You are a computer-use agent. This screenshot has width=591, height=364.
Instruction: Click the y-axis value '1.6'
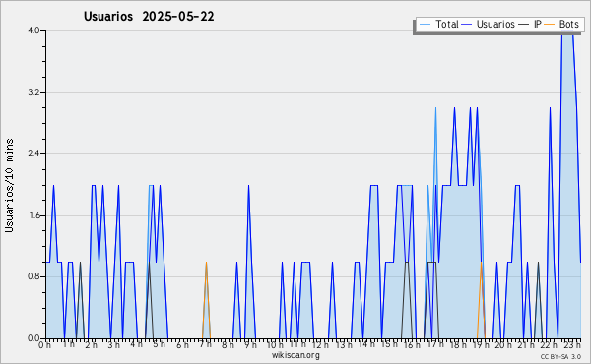[33, 215]
